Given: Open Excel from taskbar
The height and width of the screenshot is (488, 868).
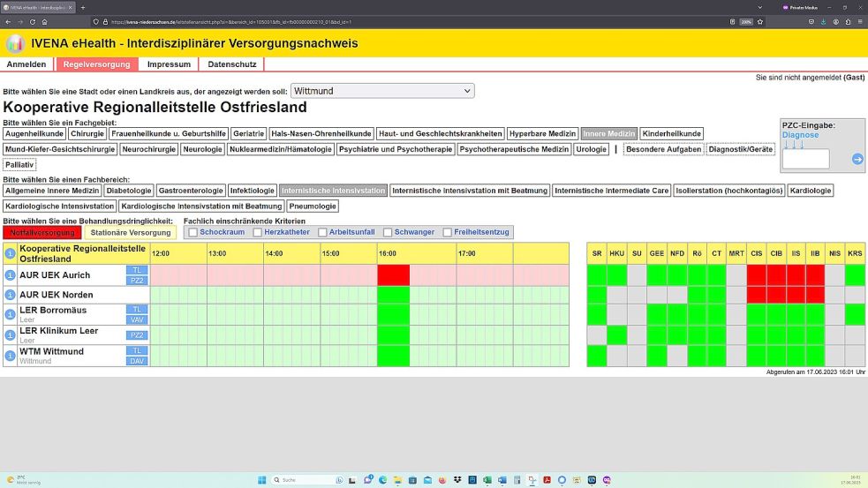Looking at the screenshot, I should 487,480.
